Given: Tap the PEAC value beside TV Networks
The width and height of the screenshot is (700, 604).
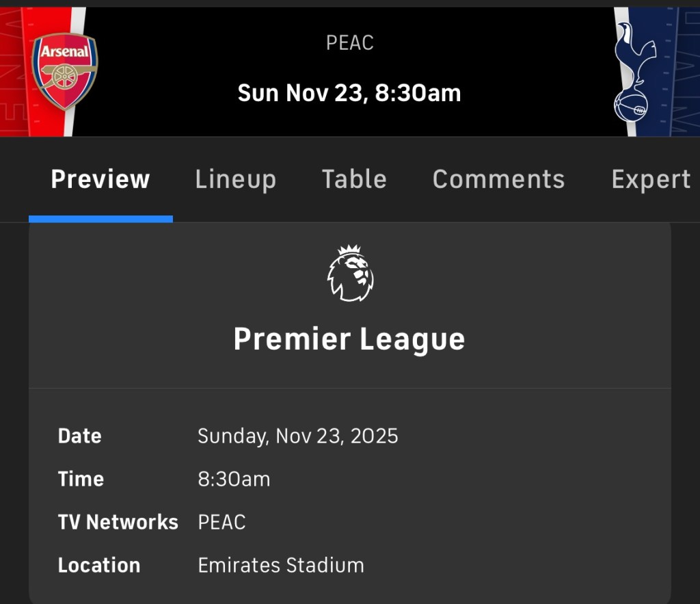Looking at the screenshot, I should [221, 522].
